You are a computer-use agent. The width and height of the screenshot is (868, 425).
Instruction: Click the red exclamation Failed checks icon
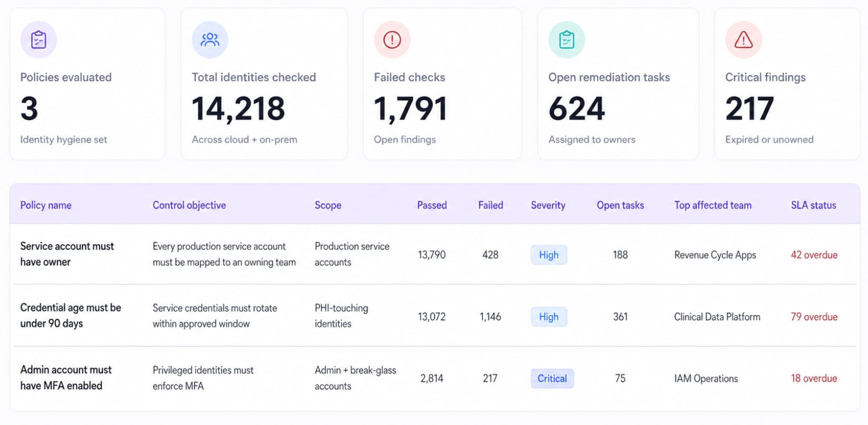[x=392, y=40]
